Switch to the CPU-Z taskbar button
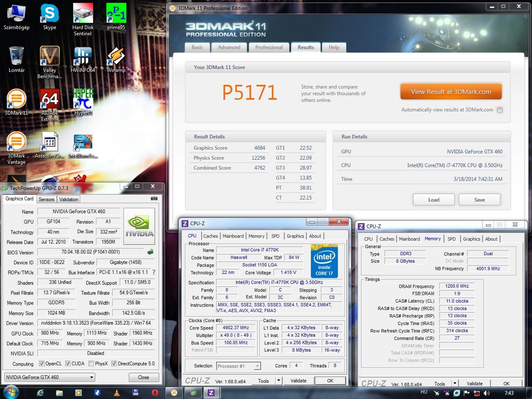Screen dimensions: 532x399 (211, 392)
